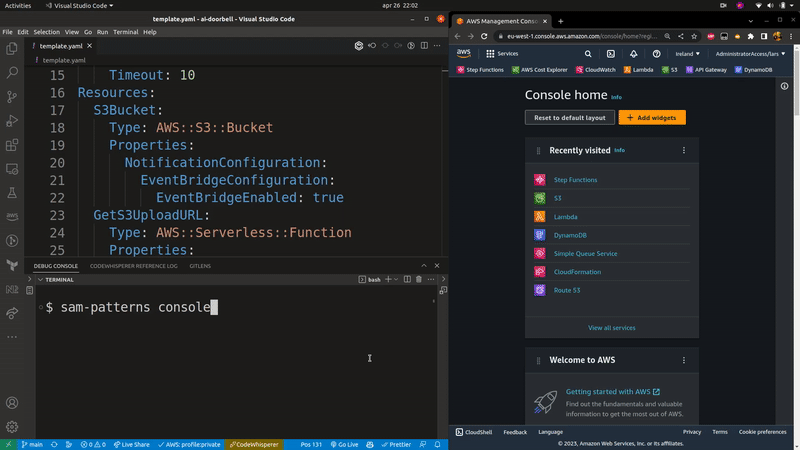Maximize the panel with up chevron

point(423,265)
